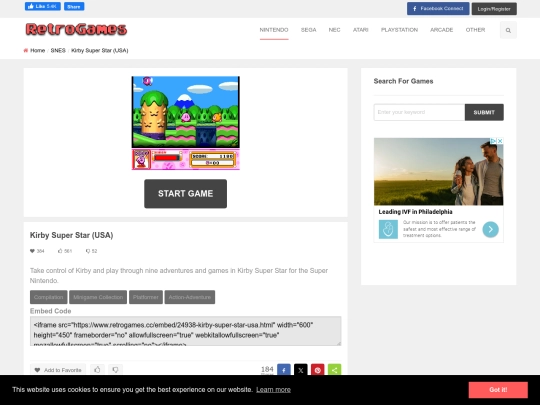Open the Atari menu

[360, 30]
